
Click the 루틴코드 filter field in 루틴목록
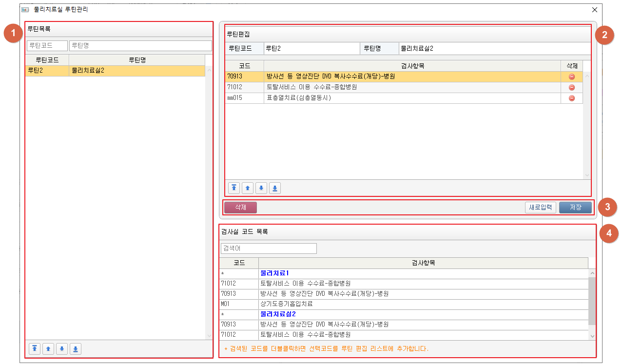click(x=47, y=46)
